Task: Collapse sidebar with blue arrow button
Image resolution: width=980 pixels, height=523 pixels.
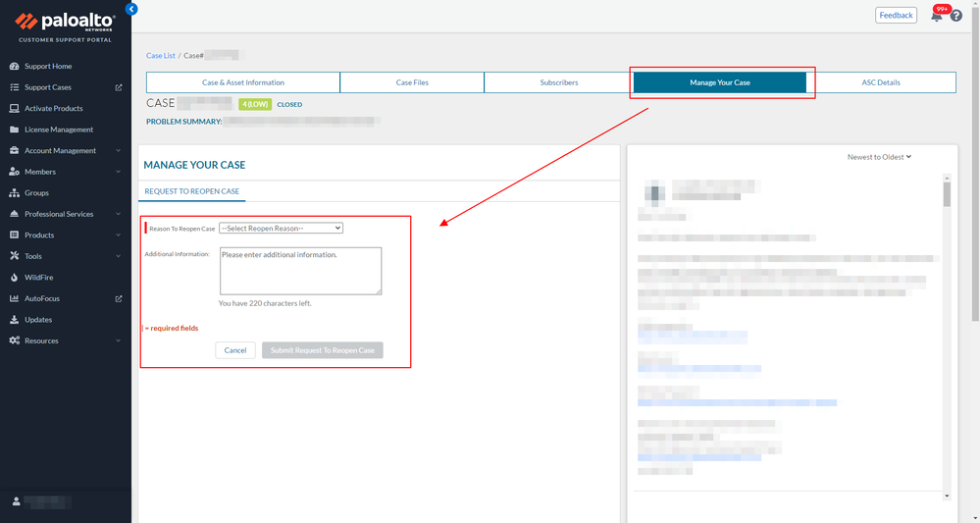Action: (131, 10)
